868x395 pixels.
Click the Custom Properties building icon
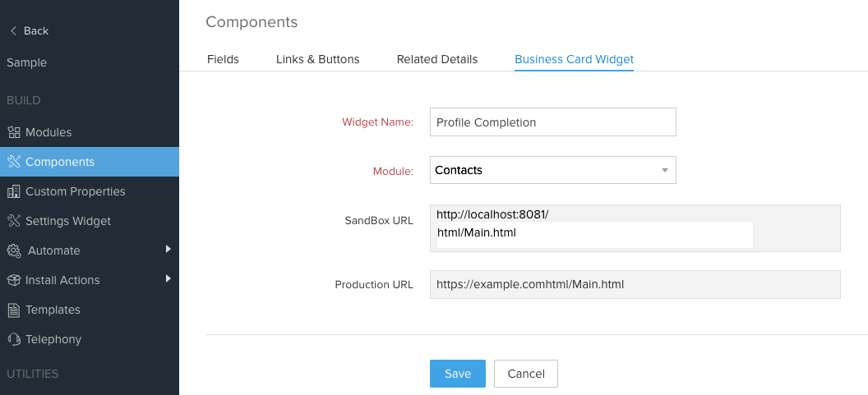click(13, 191)
